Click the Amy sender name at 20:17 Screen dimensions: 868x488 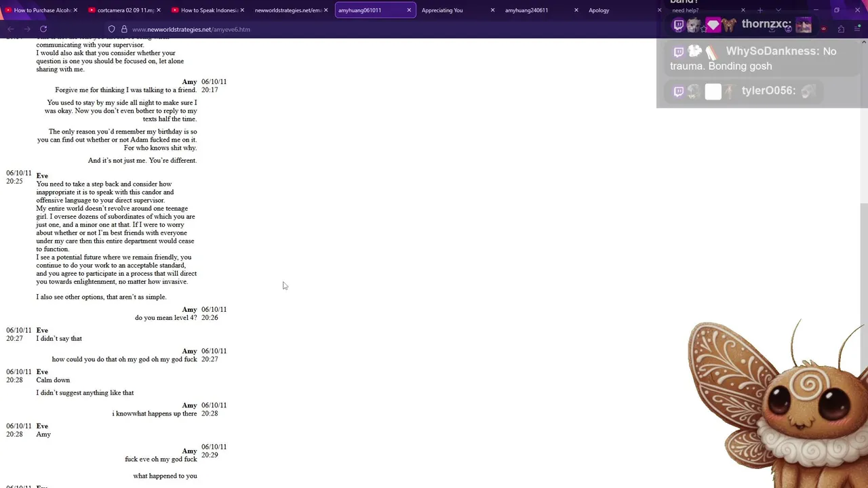189,82
